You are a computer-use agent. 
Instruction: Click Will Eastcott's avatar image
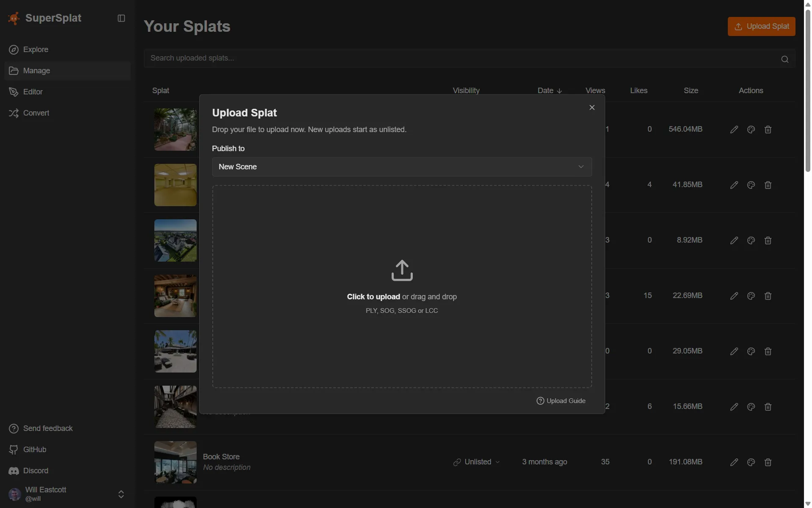point(15,494)
